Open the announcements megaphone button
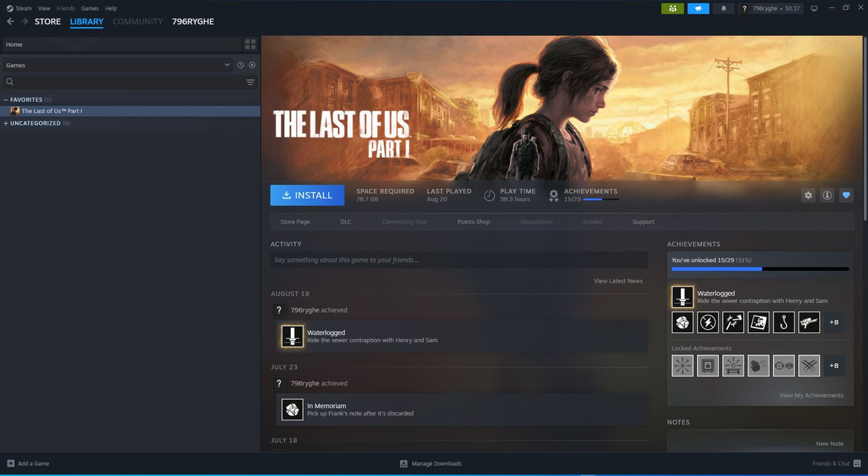 point(698,8)
